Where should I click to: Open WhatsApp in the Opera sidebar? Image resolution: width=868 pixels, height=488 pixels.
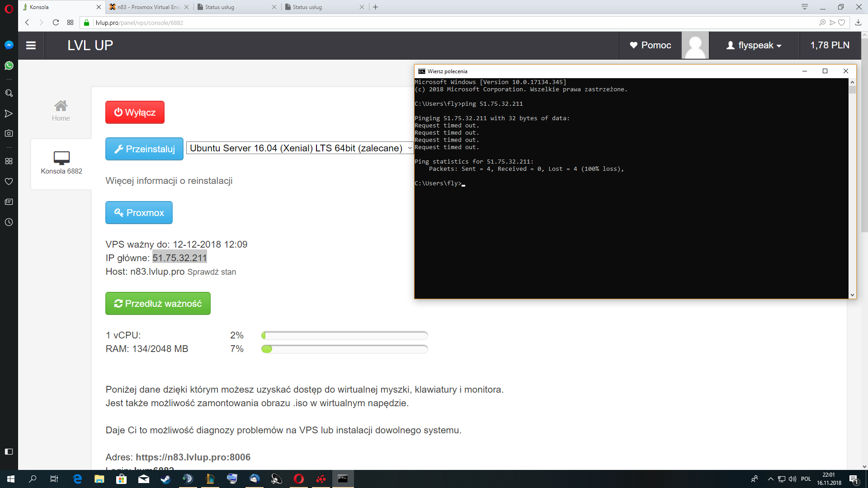(9, 66)
